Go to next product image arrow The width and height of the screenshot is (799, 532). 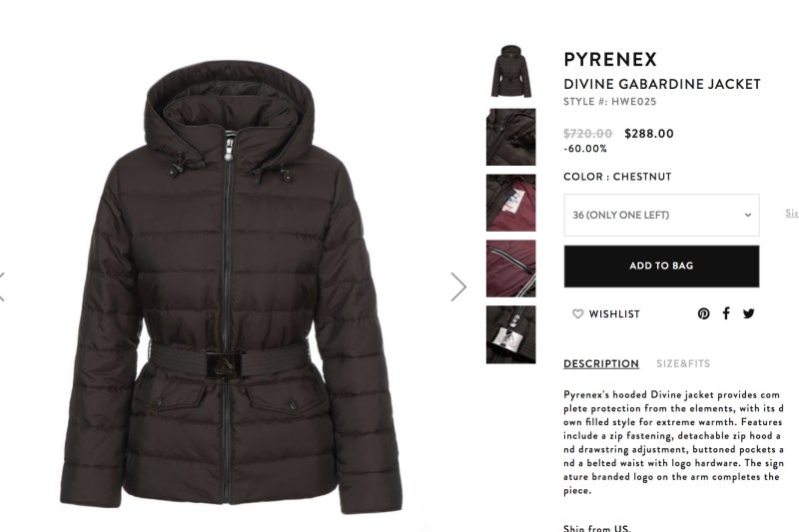click(x=458, y=287)
